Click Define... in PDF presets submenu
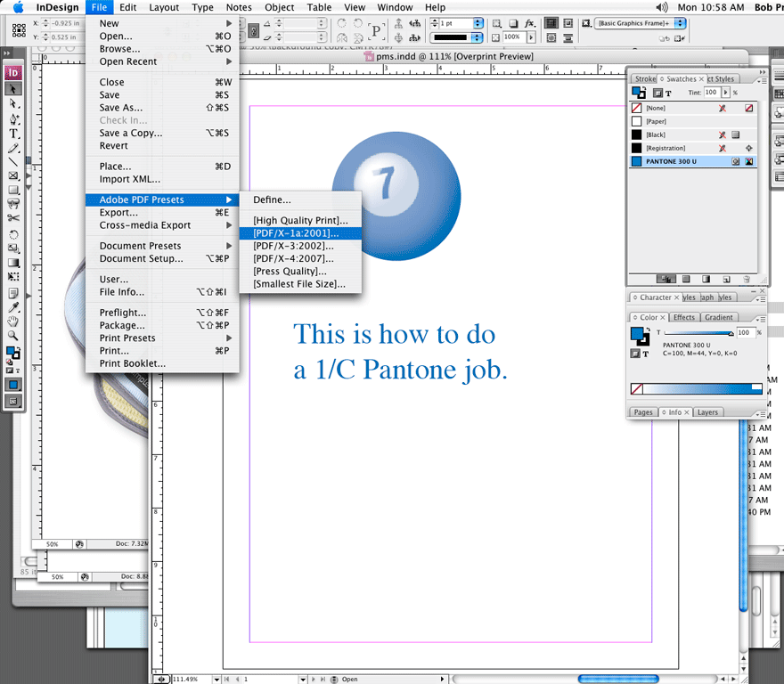The image size is (784, 684). point(272,199)
